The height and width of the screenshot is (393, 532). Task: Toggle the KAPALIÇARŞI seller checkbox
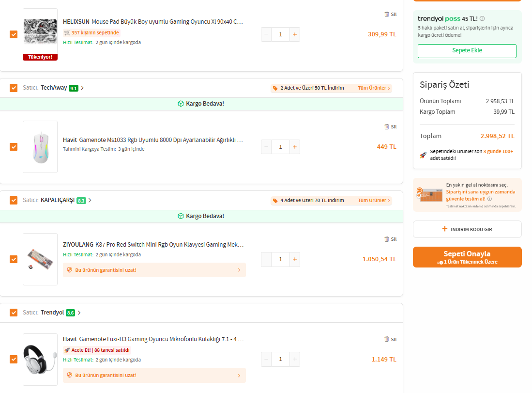[x=14, y=201]
